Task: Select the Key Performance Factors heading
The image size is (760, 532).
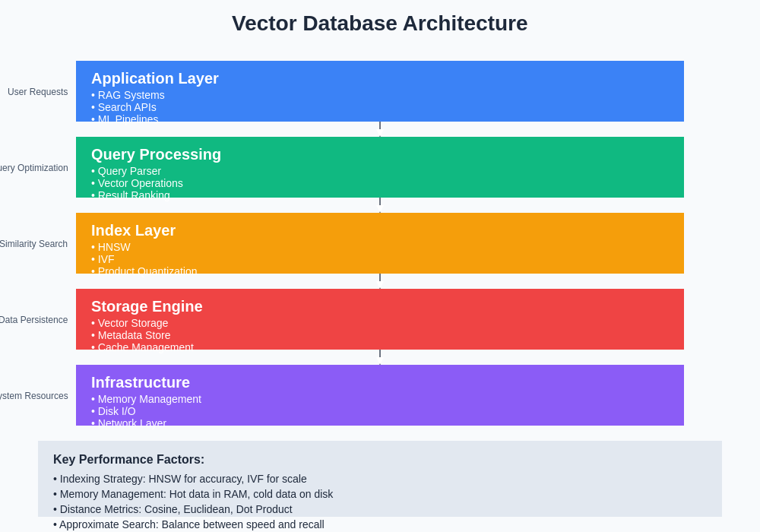Action: click(x=128, y=460)
